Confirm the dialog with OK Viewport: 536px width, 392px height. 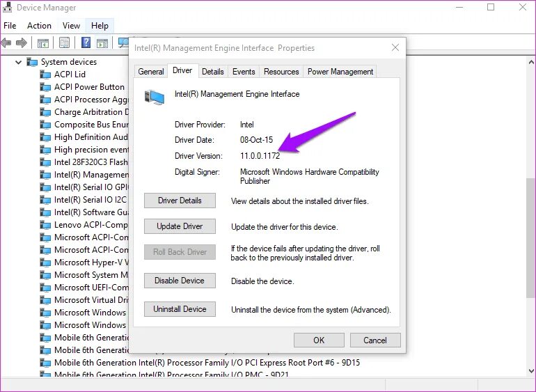(x=319, y=340)
